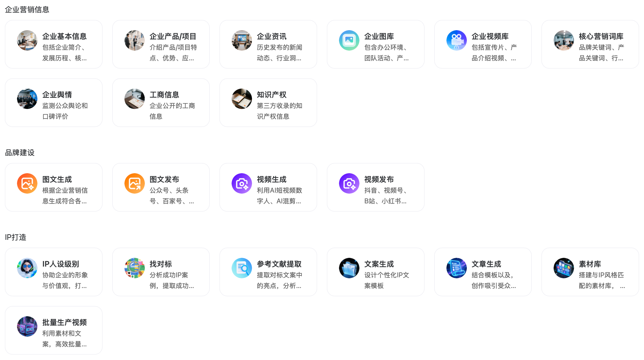Click the 企业舆情 thumbnail image
644x360 pixels.
[27, 99]
